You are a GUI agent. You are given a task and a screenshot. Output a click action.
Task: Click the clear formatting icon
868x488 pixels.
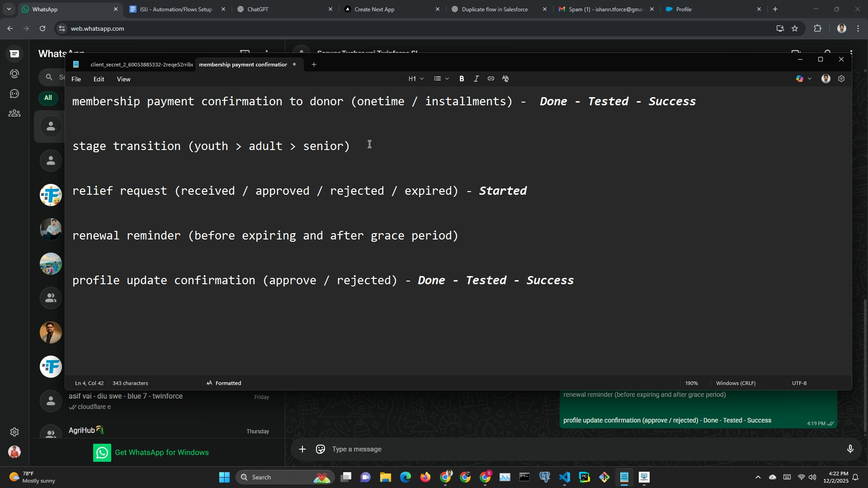[505, 79]
